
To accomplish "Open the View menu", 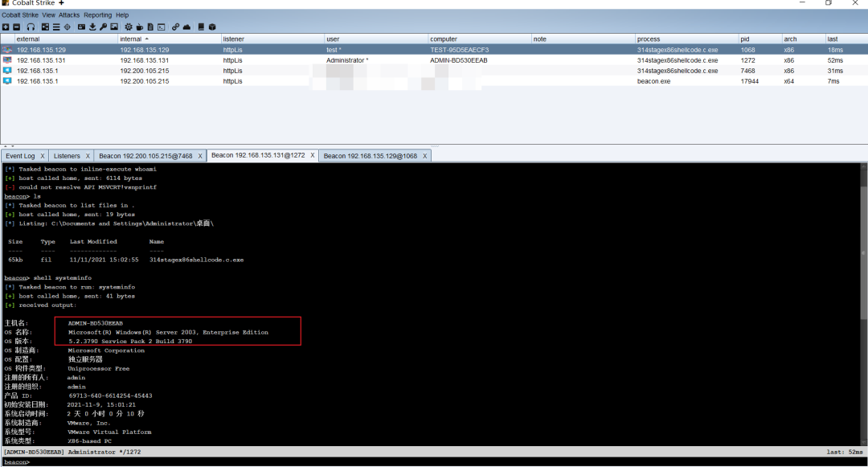I will click(49, 15).
